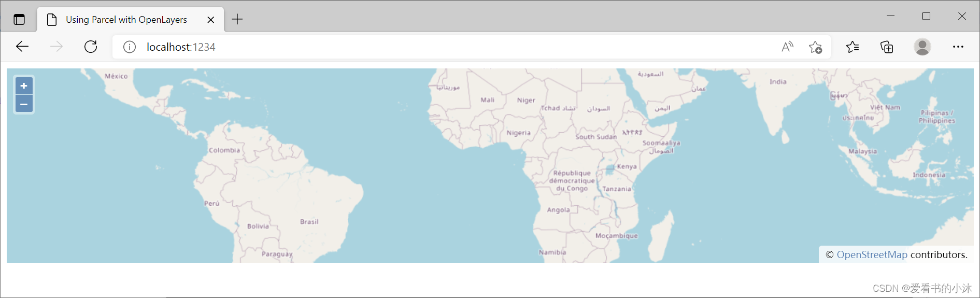The width and height of the screenshot is (980, 298).
Task: Activate Read Aloud in address bar
Action: coord(787,47)
